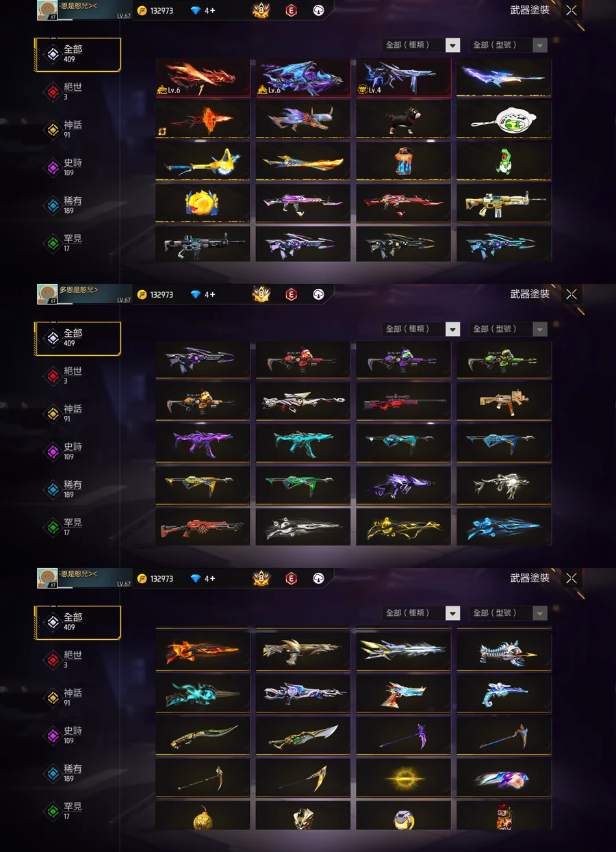Choose the glowing golden orb skin
616x852 pixels.
click(x=403, y=777)
